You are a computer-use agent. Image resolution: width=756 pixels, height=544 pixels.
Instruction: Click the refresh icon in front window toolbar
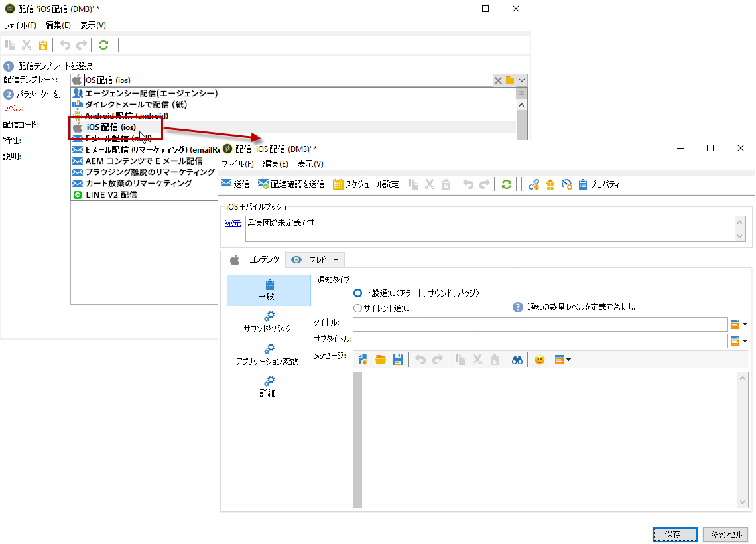point(506,184)
